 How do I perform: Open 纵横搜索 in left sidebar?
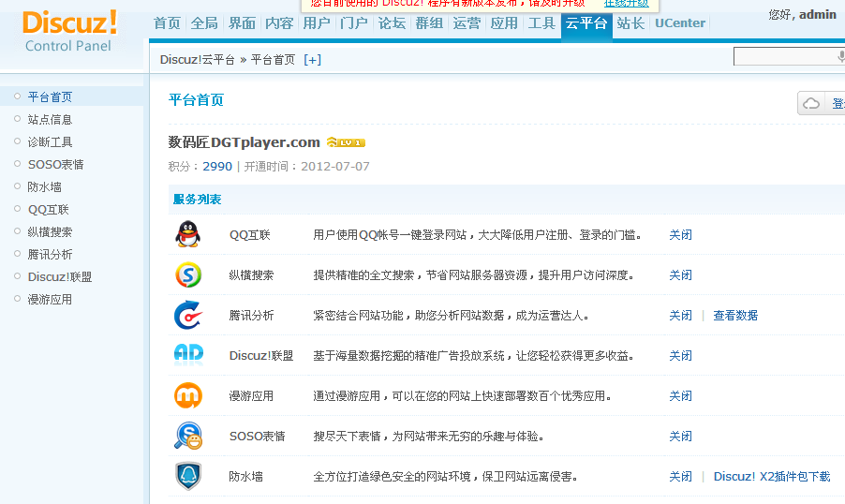click(x=50, y=231)
